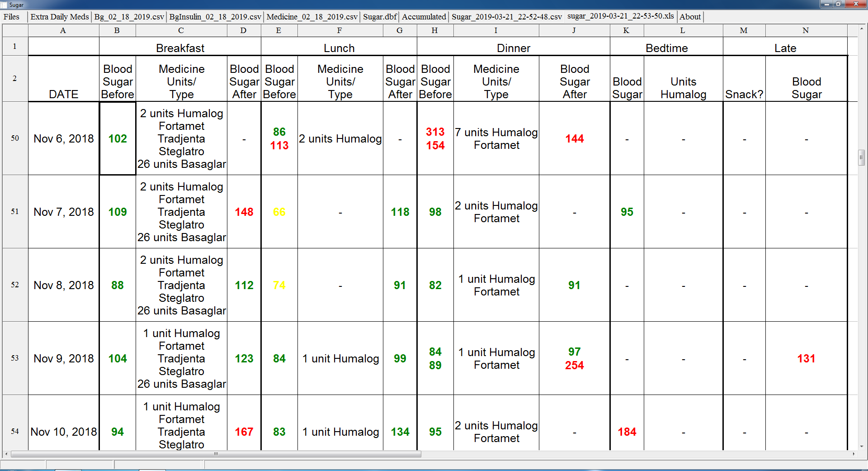The height and width of the screenshot is (471, 868).
Task: Switch to the Medicine_02_18_2019.csv menu item
Action: pyautogui.click(x=312, y=17)
